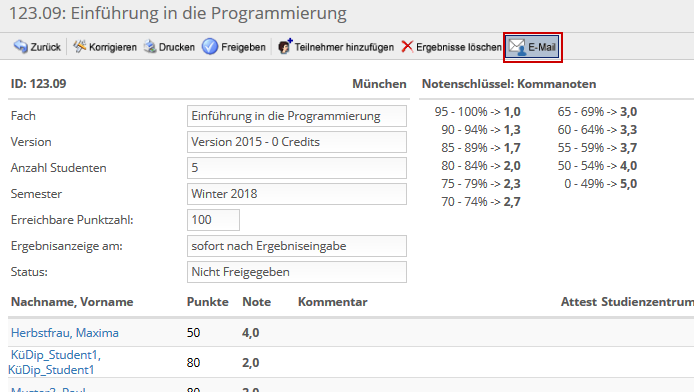Click the grade key row 60 - 64% -> 3,3
Viewport: 694px width, 392px height.
[x=597, y=130]
